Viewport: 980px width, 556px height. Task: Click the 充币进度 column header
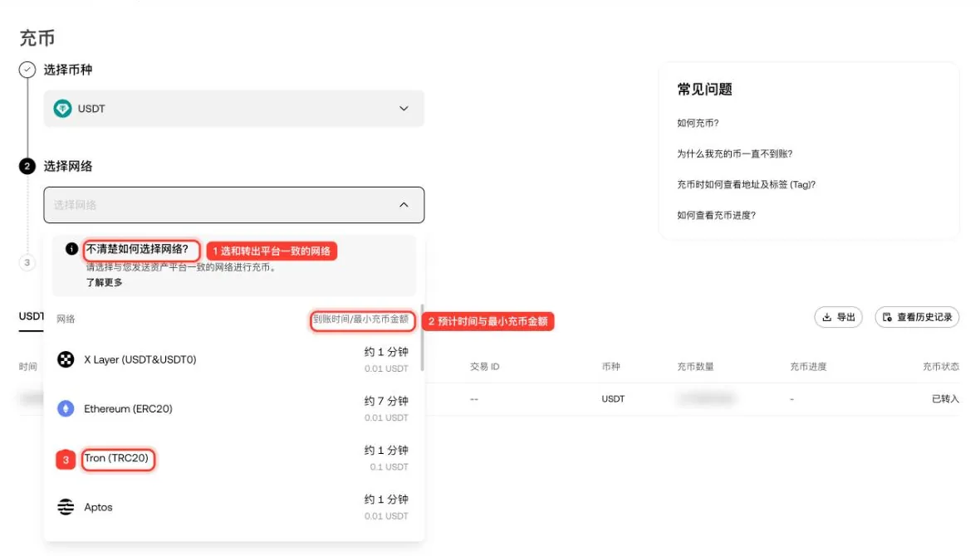coord(808,367)
